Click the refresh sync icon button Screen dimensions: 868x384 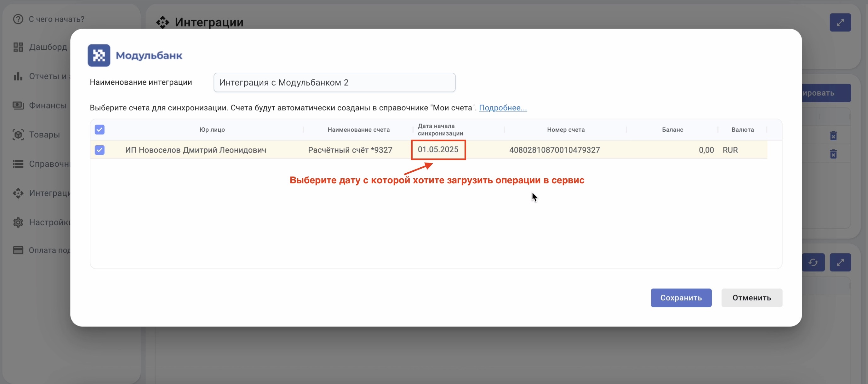[813, 263]
